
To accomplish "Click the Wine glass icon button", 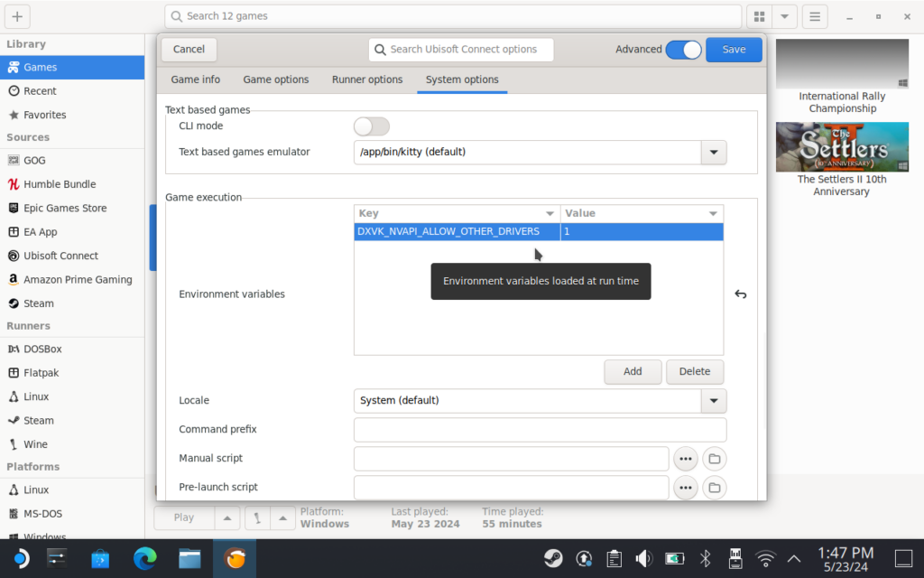I will coord(257,517).
